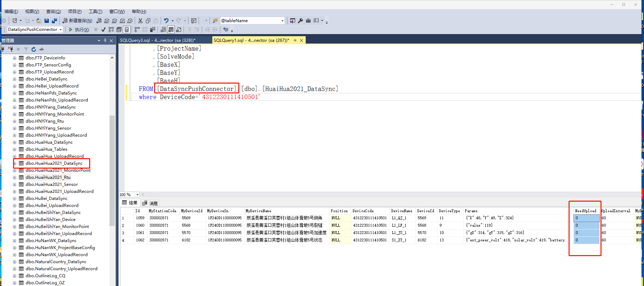Screen dimensions: 644x286
Task: Click the Execute (执行) query button
Action: (x=79, y=30)
